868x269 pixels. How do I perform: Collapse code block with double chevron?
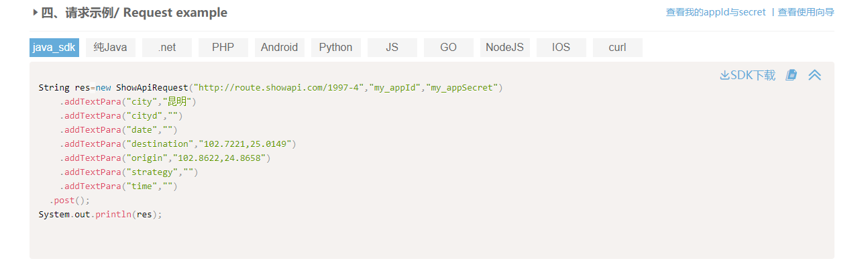click(x=814, y=75)
